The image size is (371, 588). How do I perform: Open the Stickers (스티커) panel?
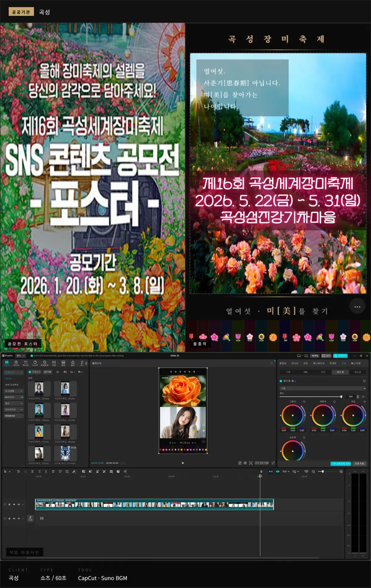[35, 363]
